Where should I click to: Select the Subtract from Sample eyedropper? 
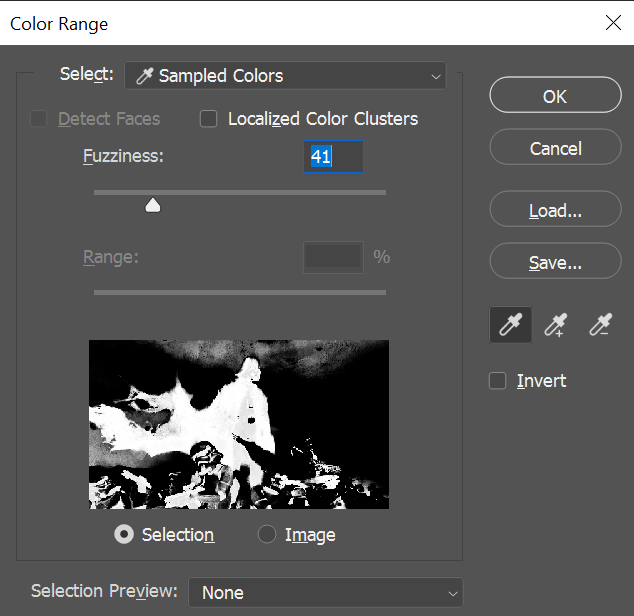(x=600, y=325)
